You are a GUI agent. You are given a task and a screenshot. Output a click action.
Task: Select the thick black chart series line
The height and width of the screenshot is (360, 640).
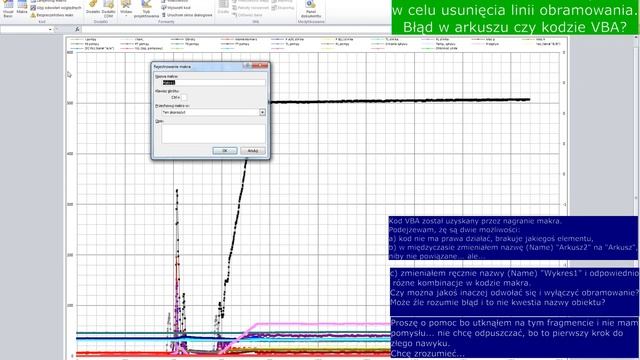tap(400, 100)
